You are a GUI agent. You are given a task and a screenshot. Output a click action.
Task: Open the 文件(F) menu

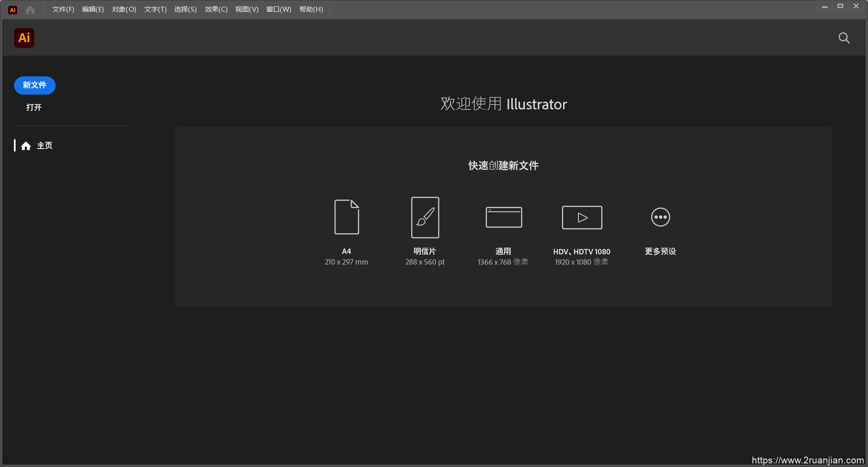click(x=63, y=9)
